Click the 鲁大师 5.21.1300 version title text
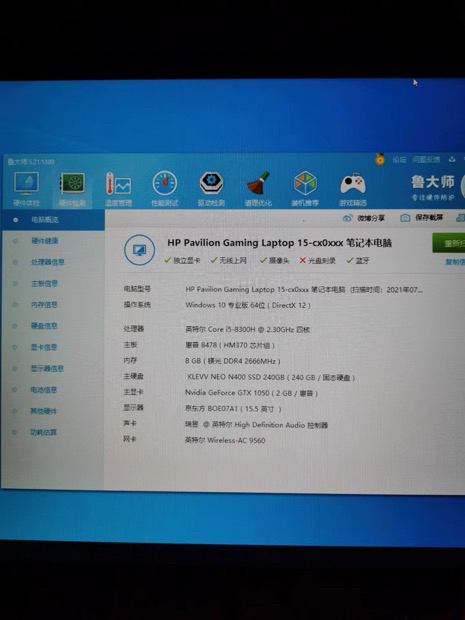This screenshot has height=620, width=465. point(31,162)
